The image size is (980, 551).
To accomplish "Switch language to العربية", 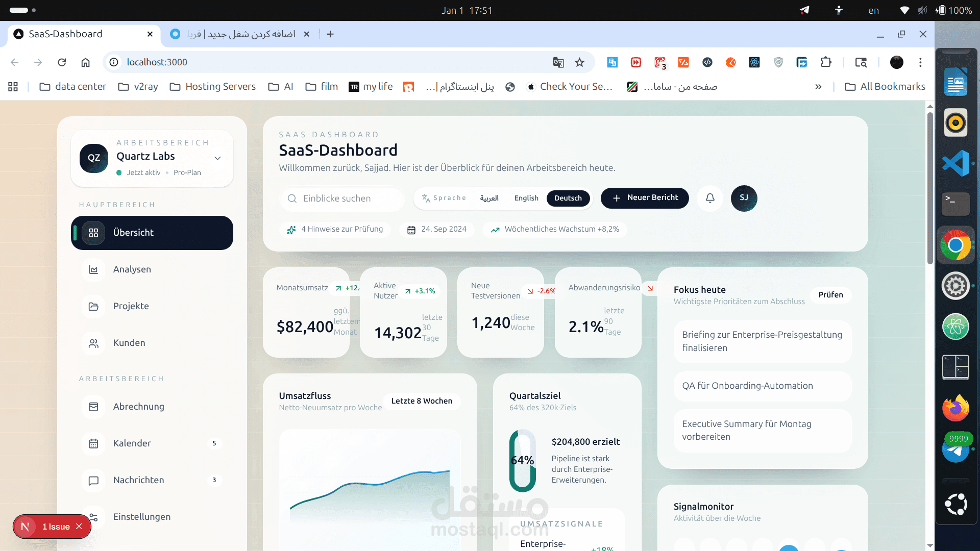I will point(489,198).
